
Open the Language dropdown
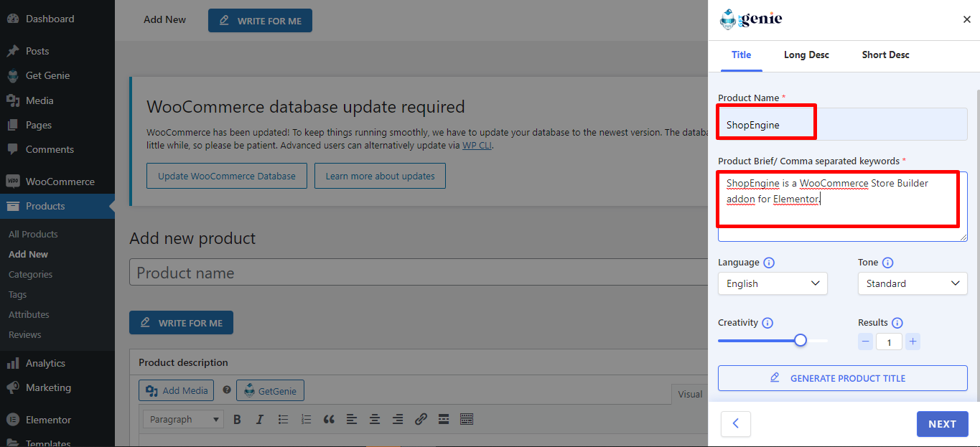(x=773, y=283)
